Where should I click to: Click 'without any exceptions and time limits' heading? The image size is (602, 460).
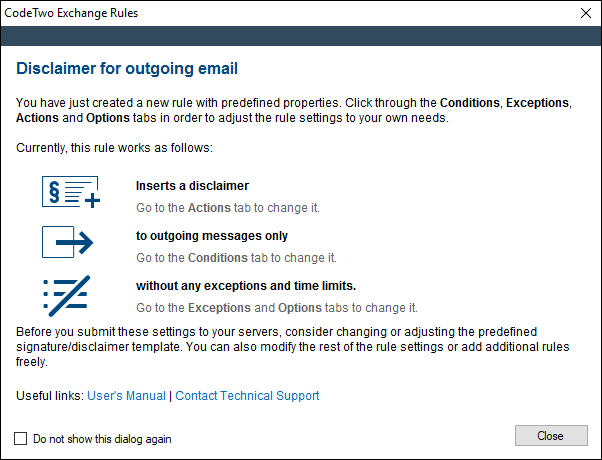(x=246, y=286)
